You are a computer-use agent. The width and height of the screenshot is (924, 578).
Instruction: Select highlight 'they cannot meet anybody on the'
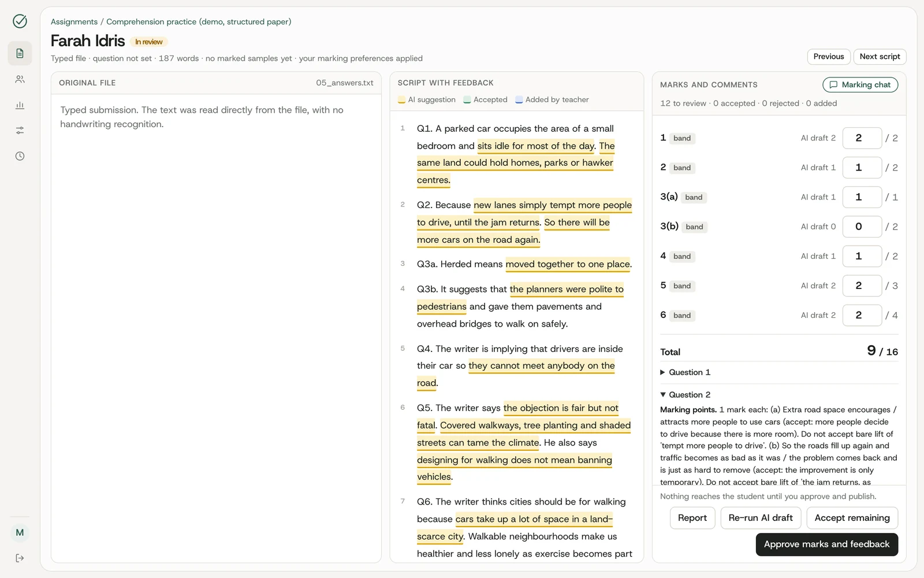point(542,366)
